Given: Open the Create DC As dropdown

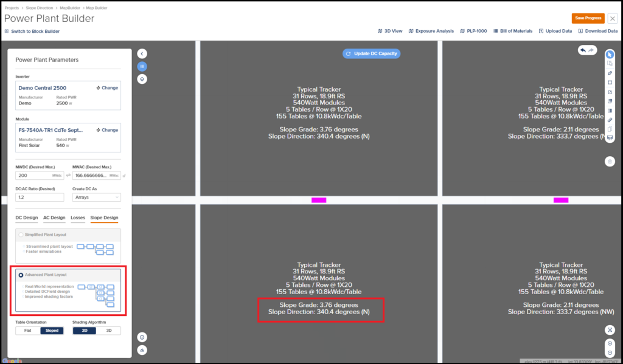Looking at the screenshot, I should click(x=97, y=197).
